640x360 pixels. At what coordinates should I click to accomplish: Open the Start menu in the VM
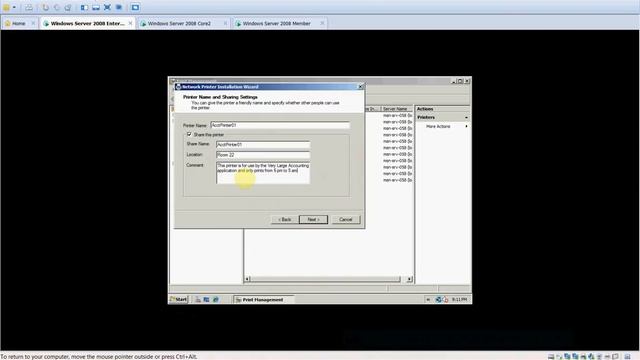pos(178,300)
